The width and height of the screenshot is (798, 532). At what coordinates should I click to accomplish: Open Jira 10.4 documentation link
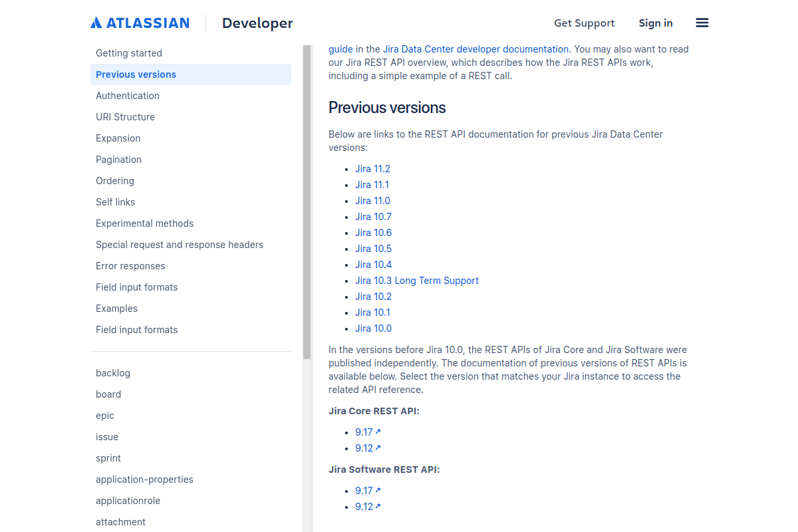click(x=373, y=265)
